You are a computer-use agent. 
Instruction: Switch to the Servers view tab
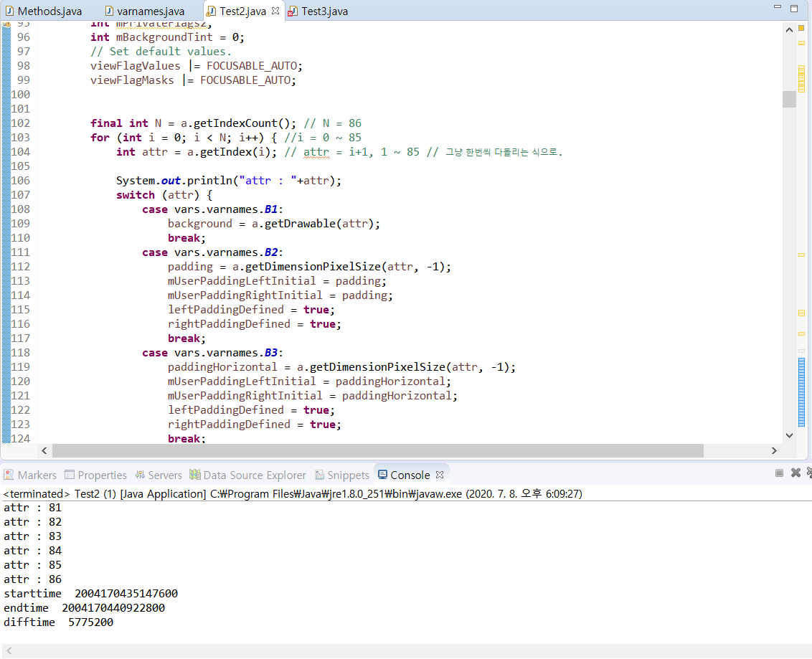coord(159,475)
